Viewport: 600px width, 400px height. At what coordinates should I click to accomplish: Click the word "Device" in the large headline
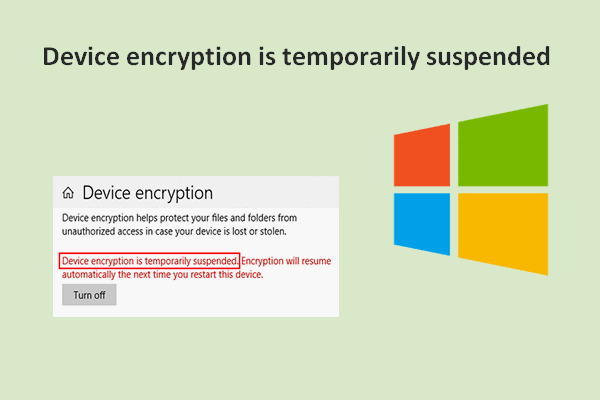[x=81, y=56]
